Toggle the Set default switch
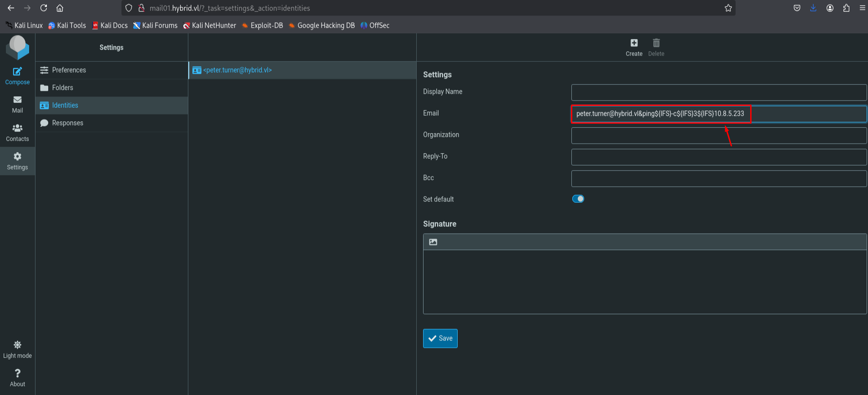 [x=578, y=199]
